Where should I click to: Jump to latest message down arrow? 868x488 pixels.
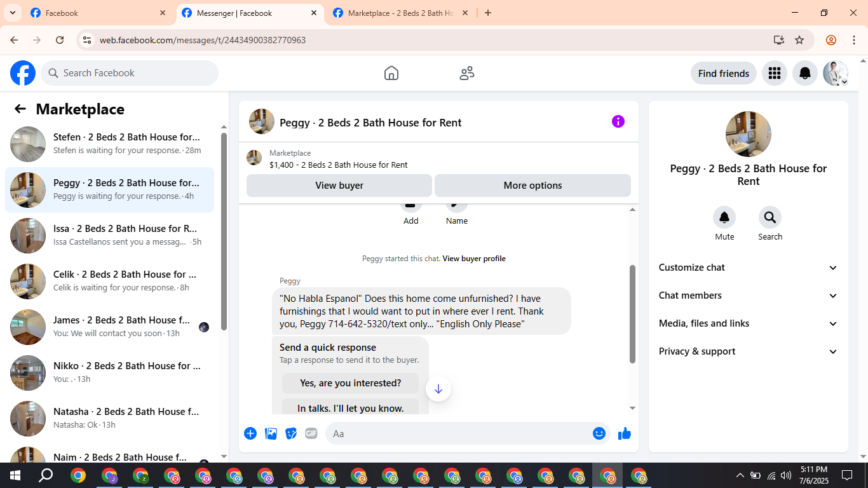coord(438,389)
